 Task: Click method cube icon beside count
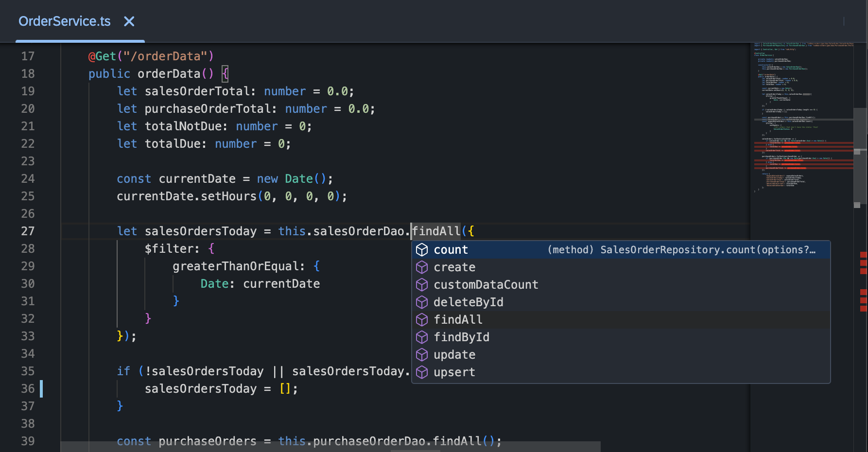coord(422,250)
